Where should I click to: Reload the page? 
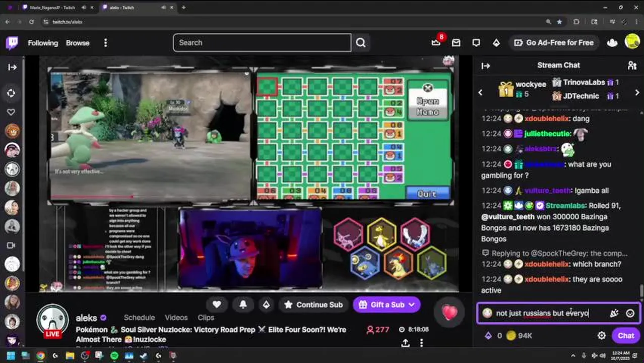point(31,22)
